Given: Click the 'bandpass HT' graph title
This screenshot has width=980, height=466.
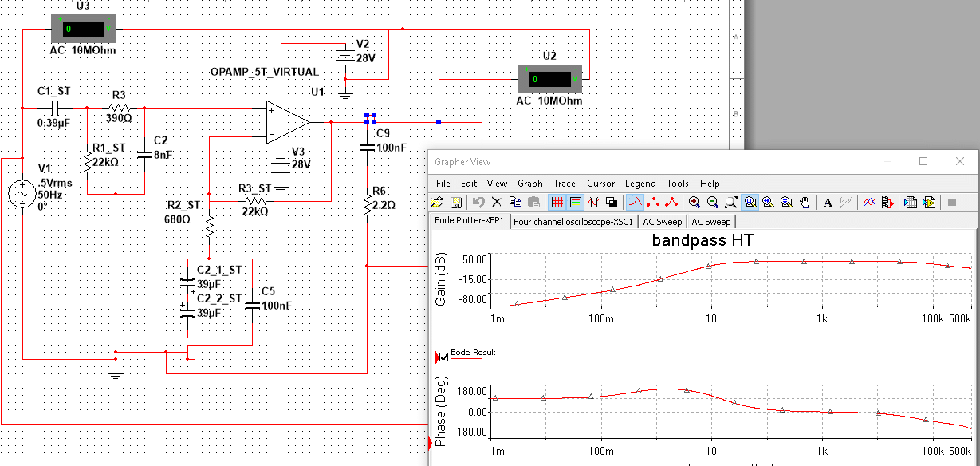Looking at the screenshot, I should tap(703, 239).
